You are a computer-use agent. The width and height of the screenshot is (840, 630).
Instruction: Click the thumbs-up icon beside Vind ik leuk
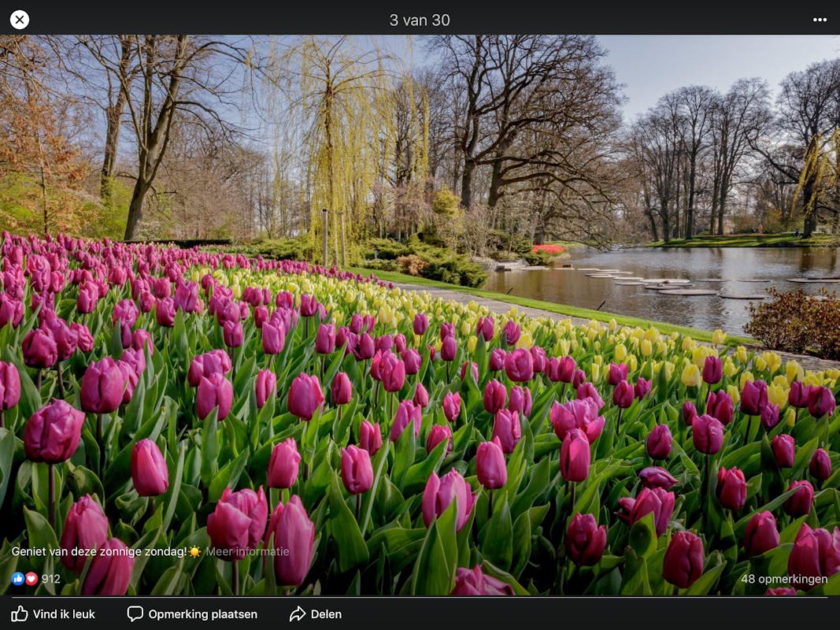click(20, 613)
